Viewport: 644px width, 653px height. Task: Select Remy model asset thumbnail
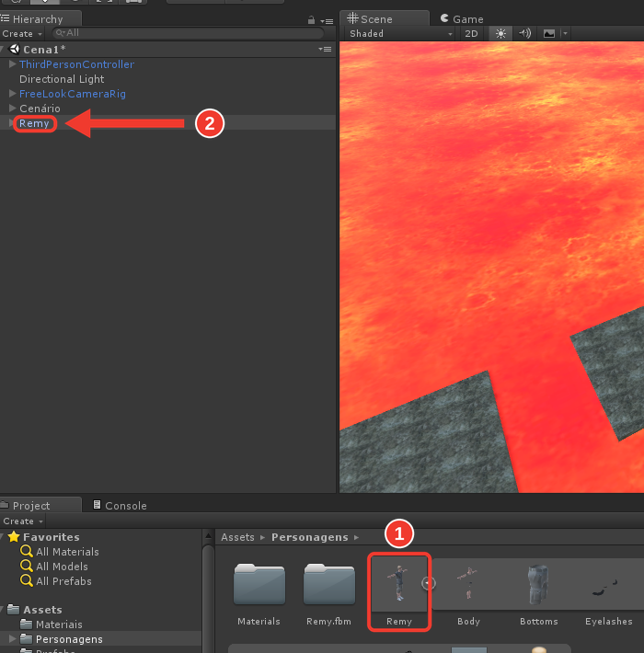pyautogui.click(x=399, y=583)
